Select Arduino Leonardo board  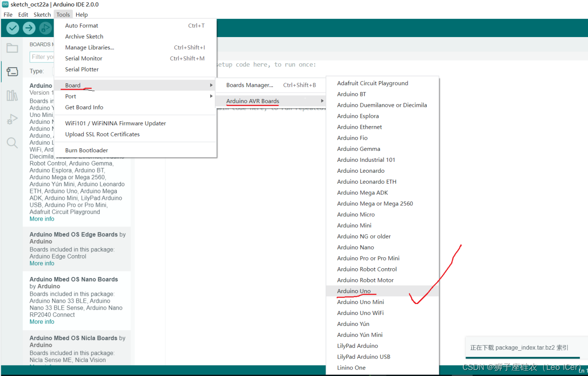click(x=383, y=171)
